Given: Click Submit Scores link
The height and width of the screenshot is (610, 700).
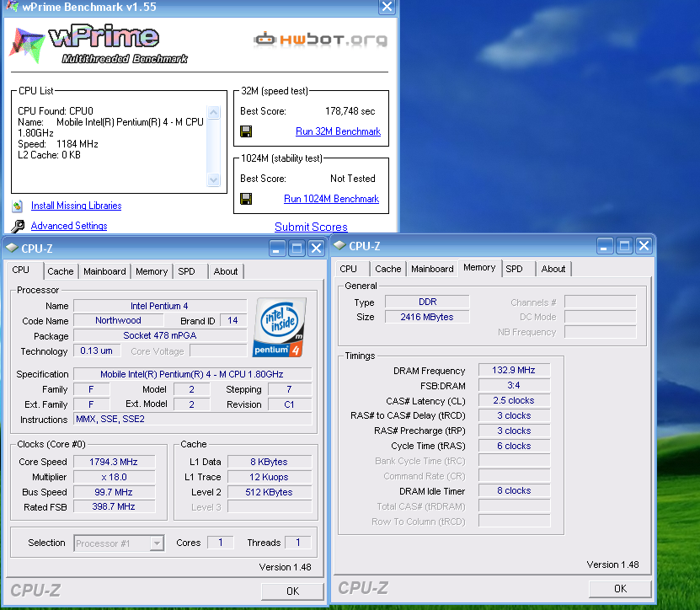Looking at the screenshot, I should coord(311,227).
